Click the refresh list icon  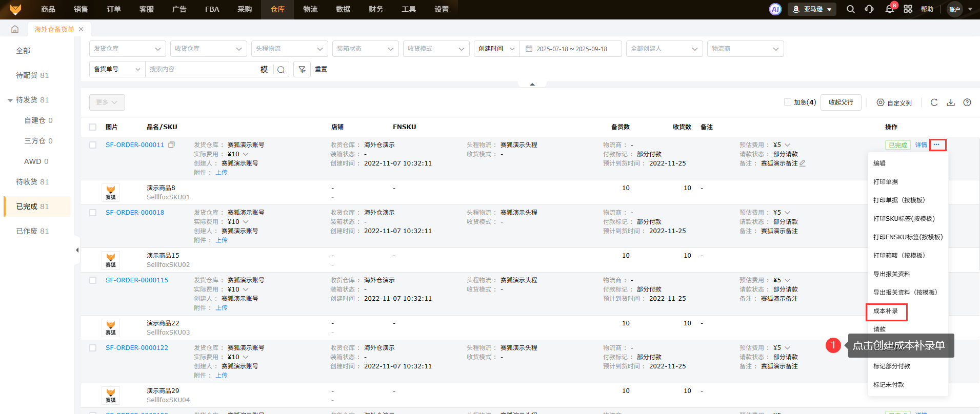click(x=934, y=102)
